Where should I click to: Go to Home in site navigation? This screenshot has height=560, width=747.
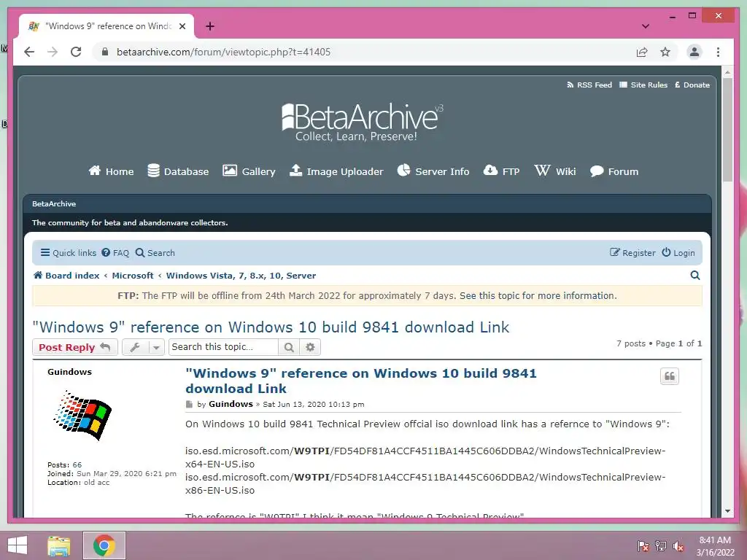[111, 171]
